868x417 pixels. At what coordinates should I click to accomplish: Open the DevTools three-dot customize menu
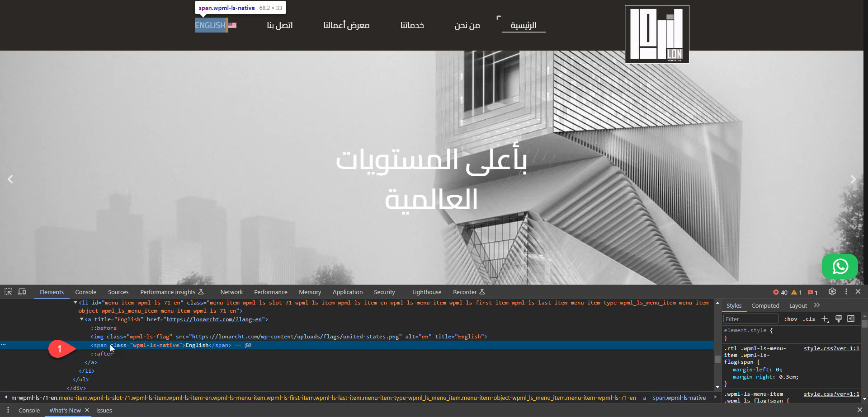click(x=846, y=292)
